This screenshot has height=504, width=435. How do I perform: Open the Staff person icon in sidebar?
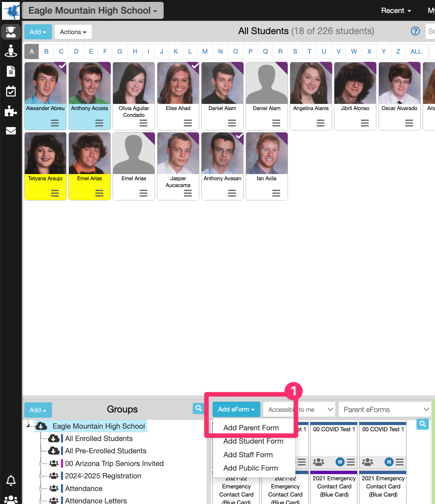(x=11, y=51)
